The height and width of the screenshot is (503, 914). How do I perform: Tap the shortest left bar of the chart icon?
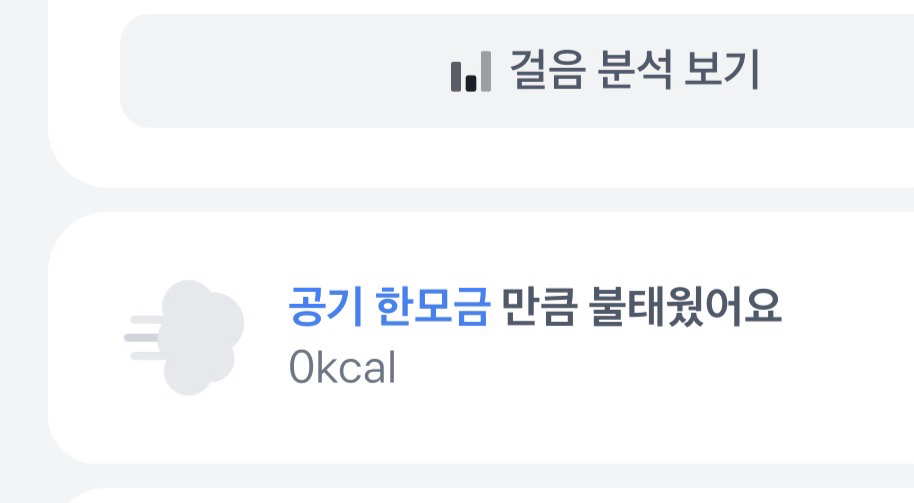(x=457, y=78)
